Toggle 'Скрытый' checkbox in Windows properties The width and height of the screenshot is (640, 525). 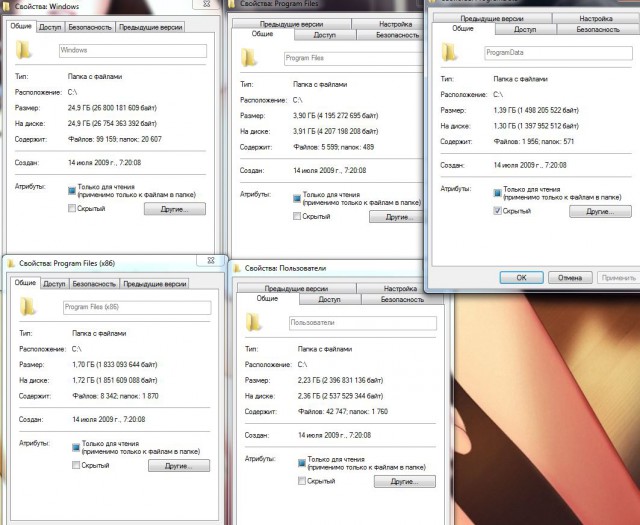pos(72,208)
